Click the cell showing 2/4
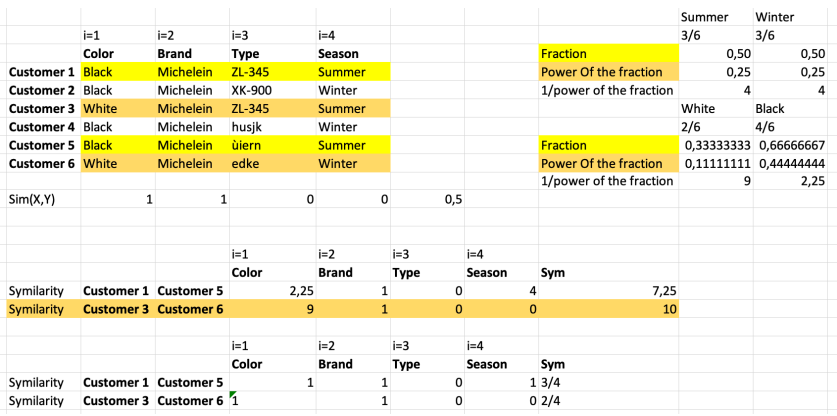The image size is (837, 416). pyautogui.click(x=609, y=401)
